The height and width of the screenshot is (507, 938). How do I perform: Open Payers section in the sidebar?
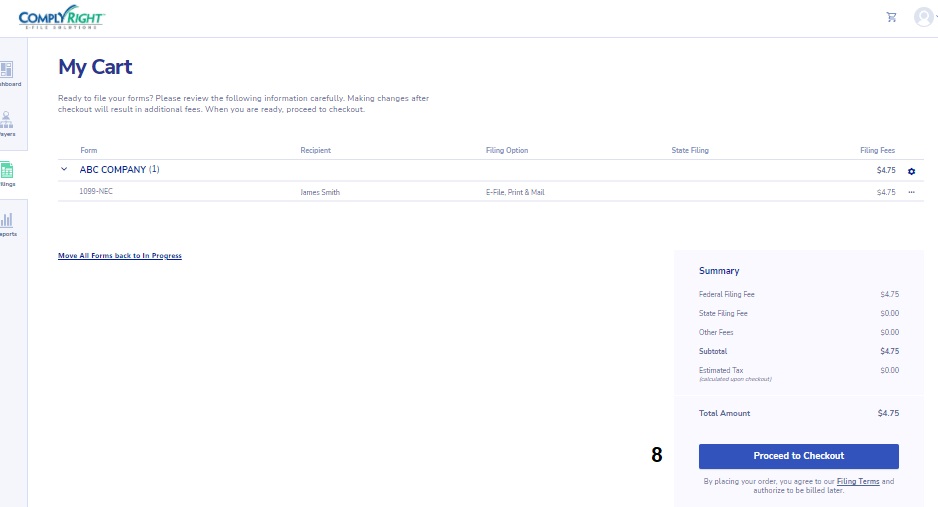[7, 124]
